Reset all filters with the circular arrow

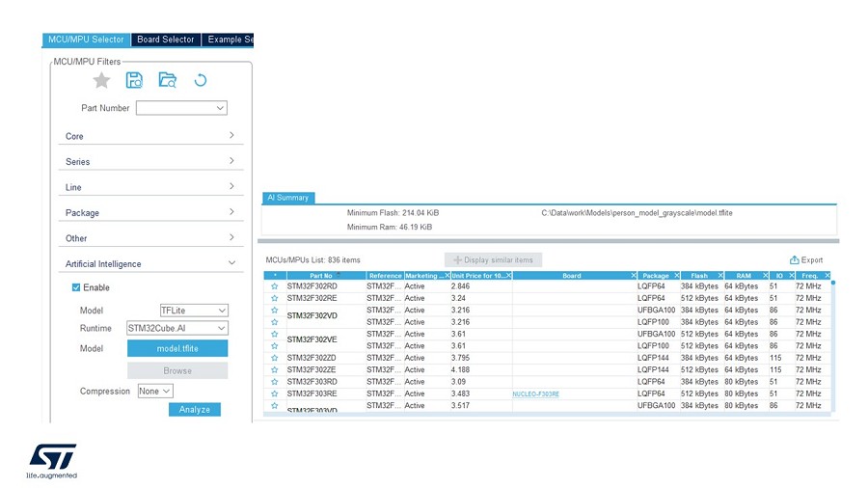tap(201, 80)
